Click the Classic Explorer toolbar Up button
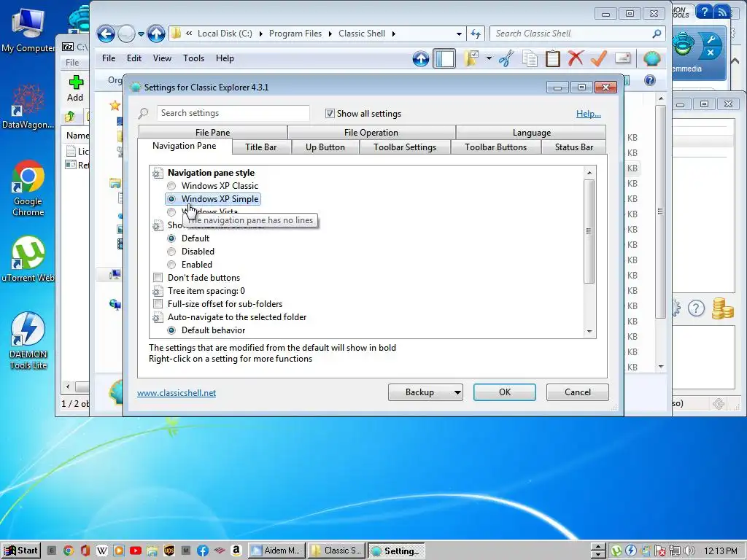Viewport: 747px width, 560px height. click(421, 59)
